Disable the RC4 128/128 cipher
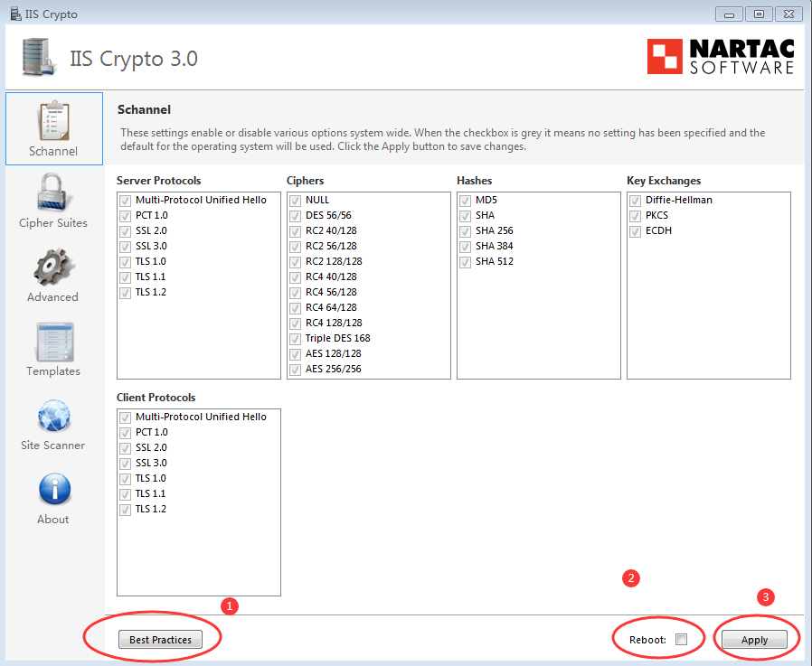The height and width of the screenshot is (666, 812). click(x=295, y=324)
